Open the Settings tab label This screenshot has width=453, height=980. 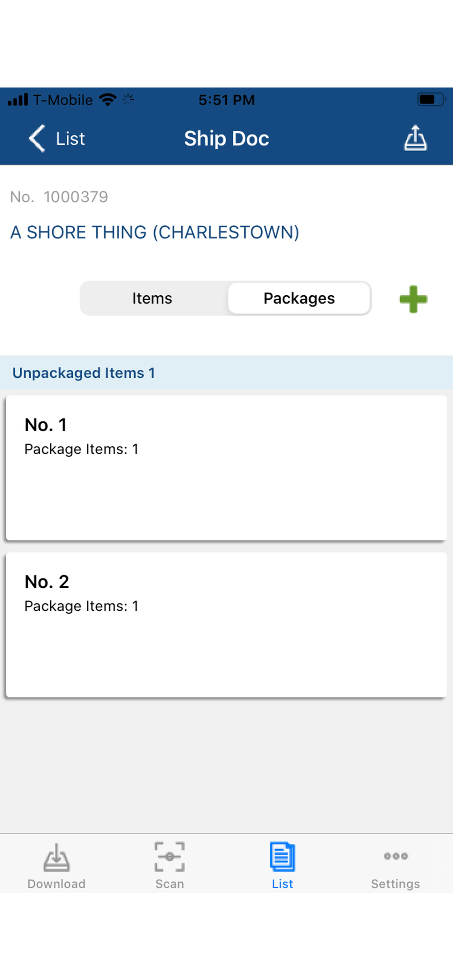point(395,883)
